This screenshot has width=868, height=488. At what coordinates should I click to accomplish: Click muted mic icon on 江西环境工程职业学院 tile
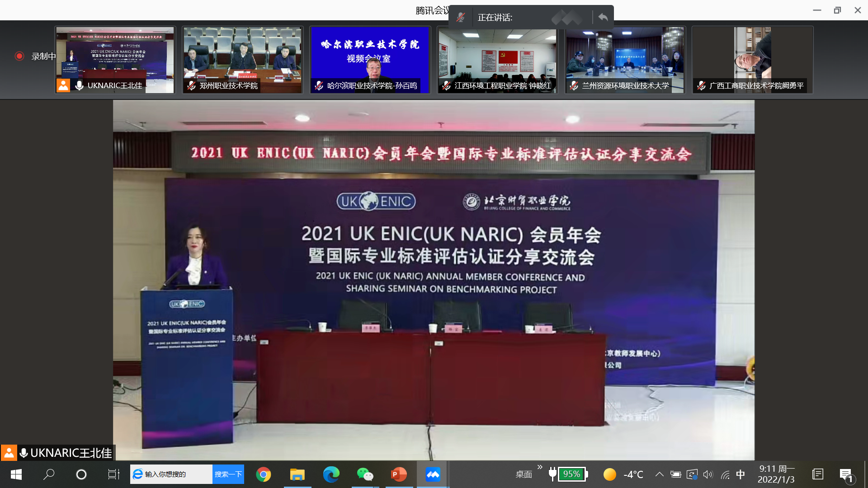pos(447,86)
